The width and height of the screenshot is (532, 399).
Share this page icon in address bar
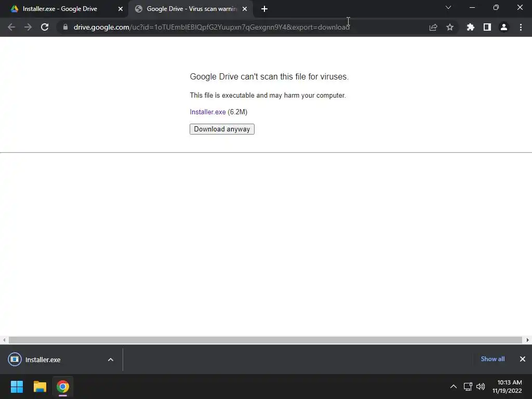pyautogui.click(x=433, y=27)
